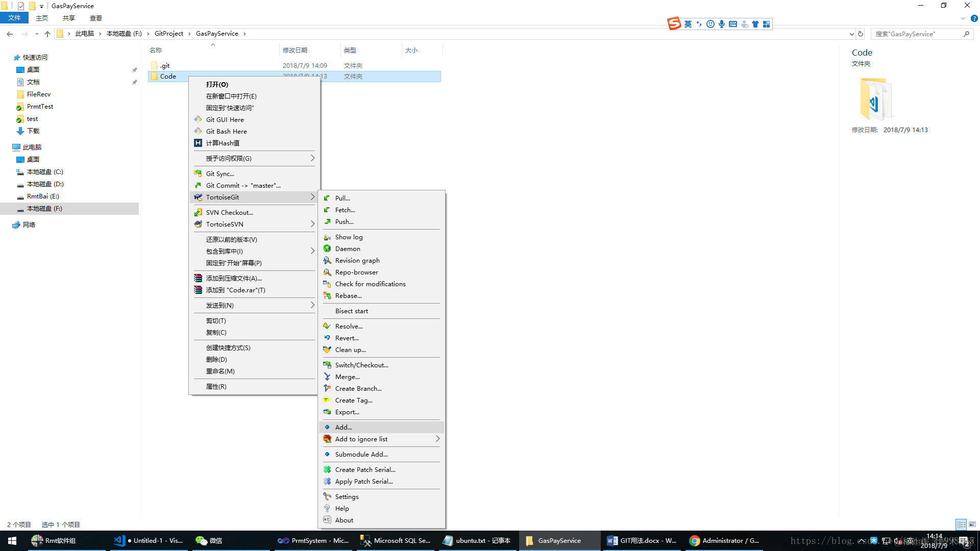980x551 pixels.
Task: Toggle the Sogou microphone voice input
Action: tap(722, 24)
